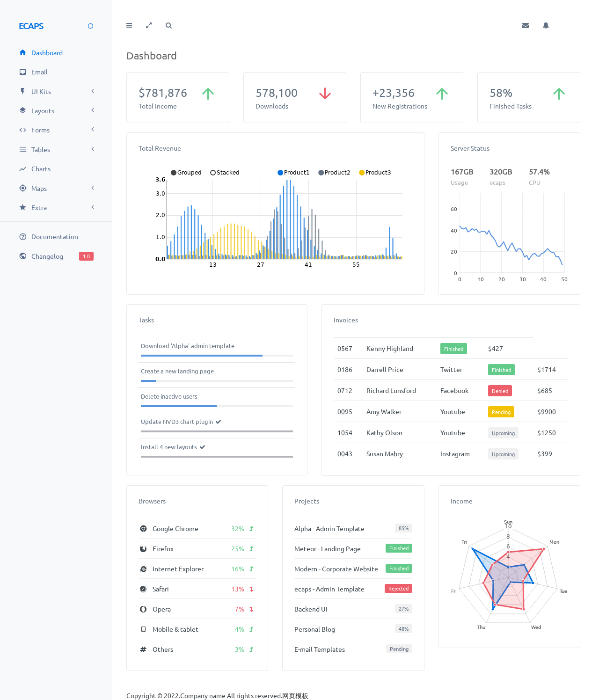
Task: Expand the UI Kits submenu
Action: (x=56, y=92)
